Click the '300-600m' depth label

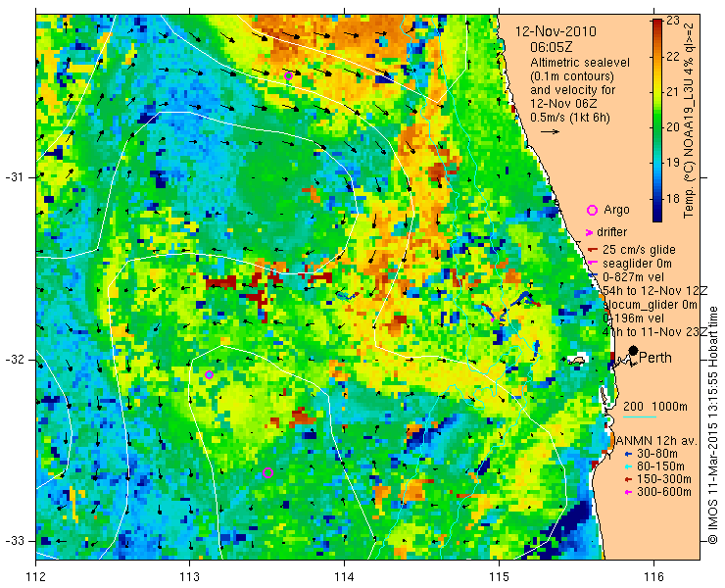coord(664,493)
